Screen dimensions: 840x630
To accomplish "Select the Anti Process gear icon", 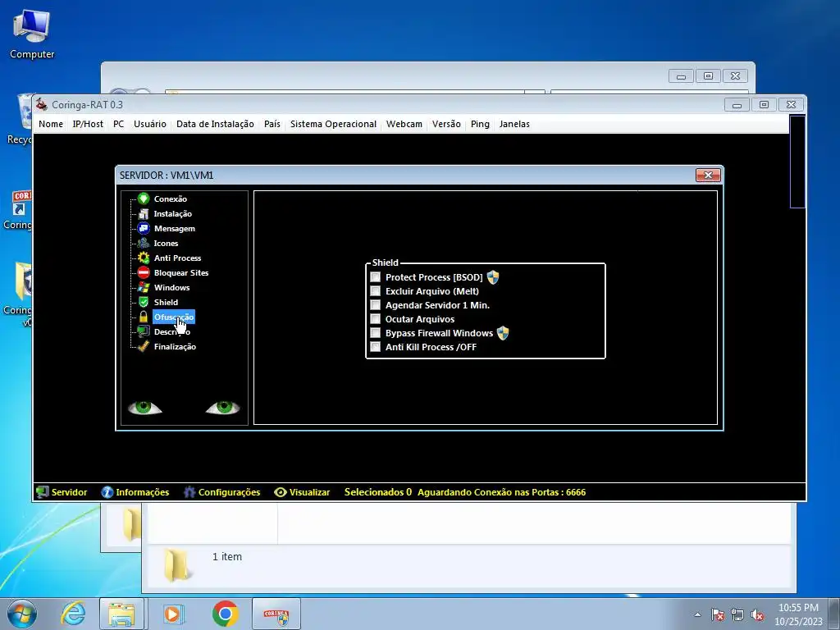I will click(x=143, y=258).
